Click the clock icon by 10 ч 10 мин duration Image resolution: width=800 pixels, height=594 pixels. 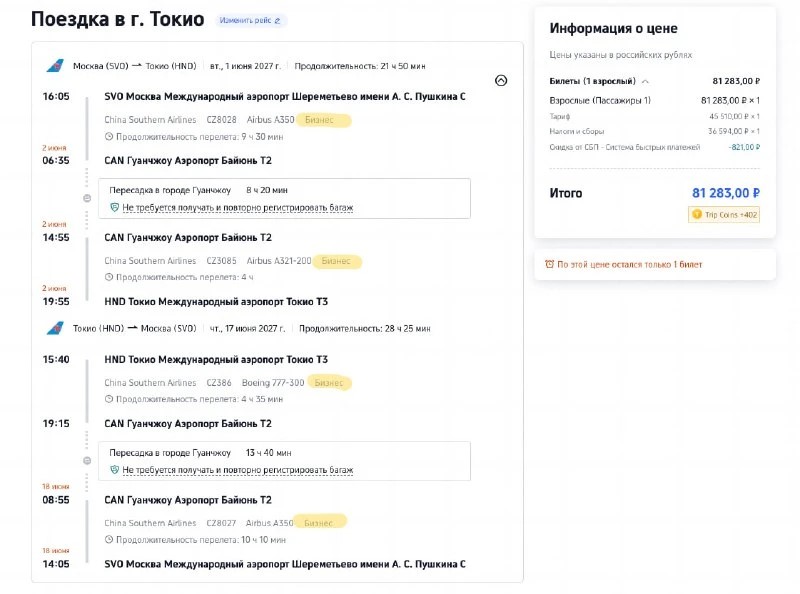point(109,539)
